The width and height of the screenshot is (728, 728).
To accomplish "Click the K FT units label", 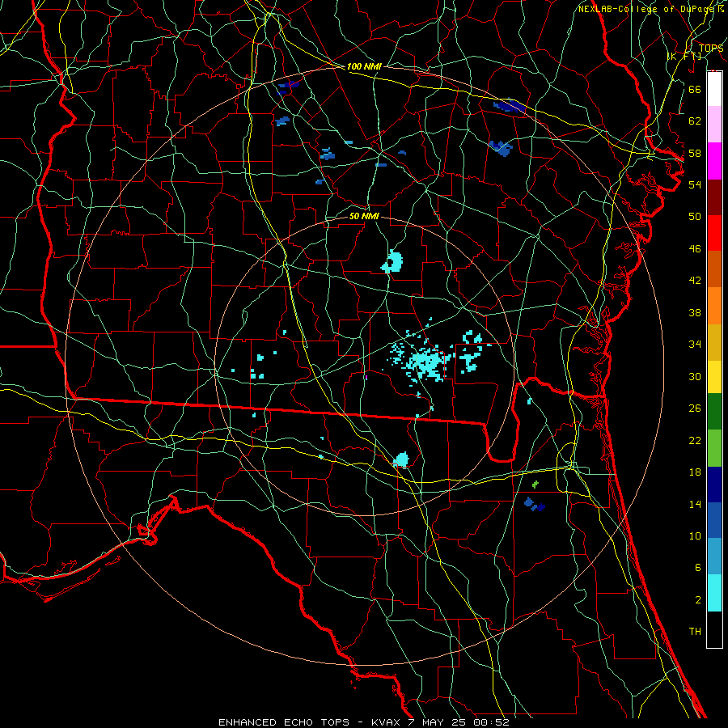I will click(x=684, y=56).
